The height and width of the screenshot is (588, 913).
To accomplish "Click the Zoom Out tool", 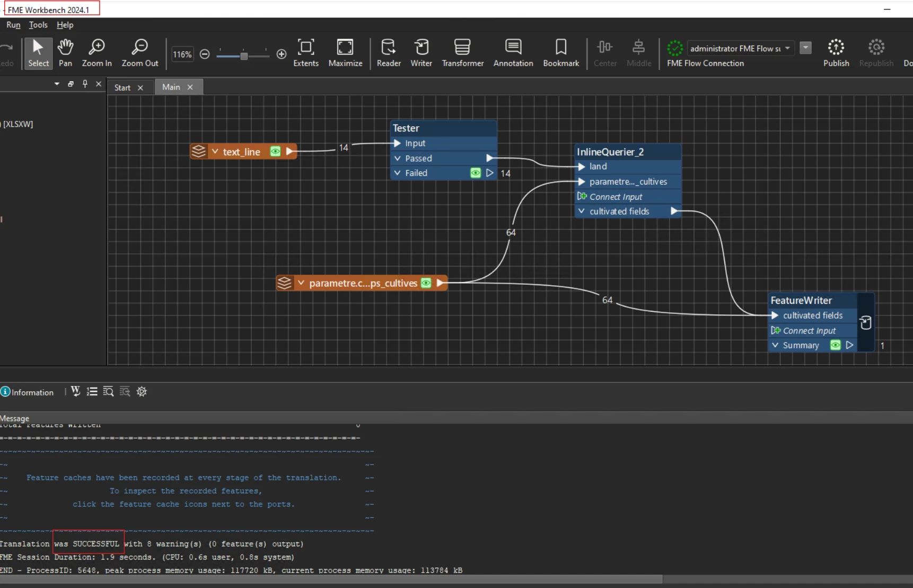I will pyautogui.click(x=140, y=53).
